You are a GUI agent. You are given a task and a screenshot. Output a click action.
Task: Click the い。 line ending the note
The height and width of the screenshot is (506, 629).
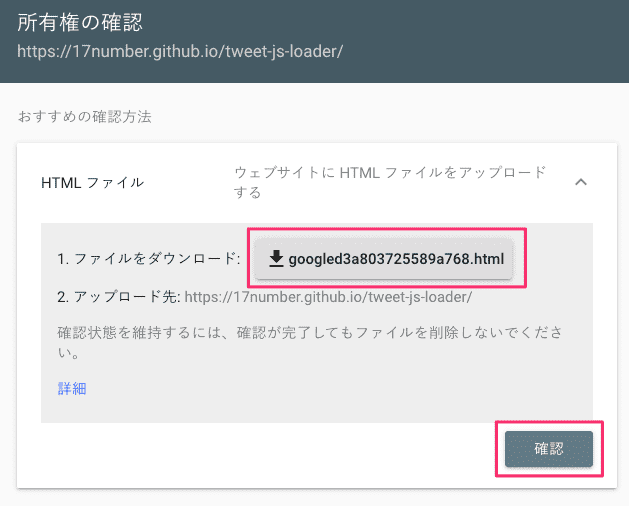(x=69, y=353)
